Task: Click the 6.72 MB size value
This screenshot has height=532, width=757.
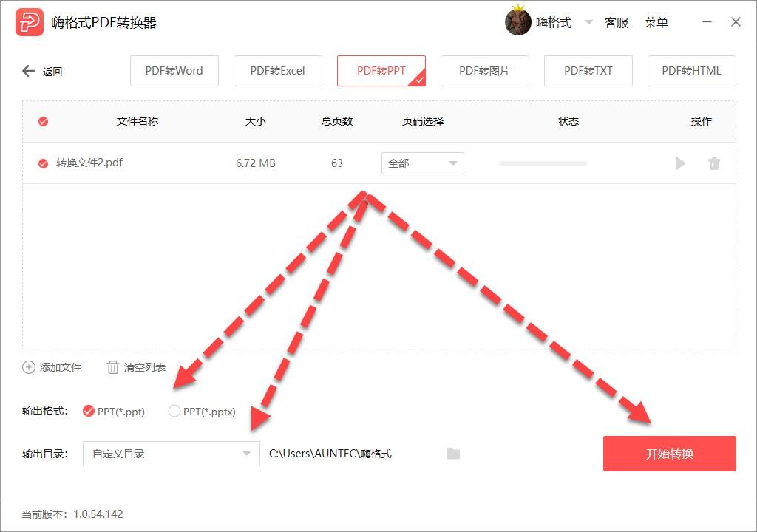Action: click(255, 163)
